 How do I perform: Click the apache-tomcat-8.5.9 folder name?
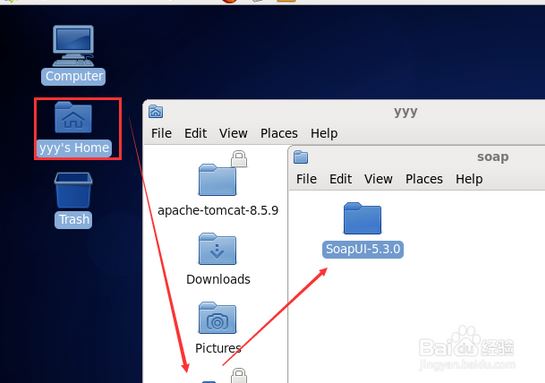point(218,210)
